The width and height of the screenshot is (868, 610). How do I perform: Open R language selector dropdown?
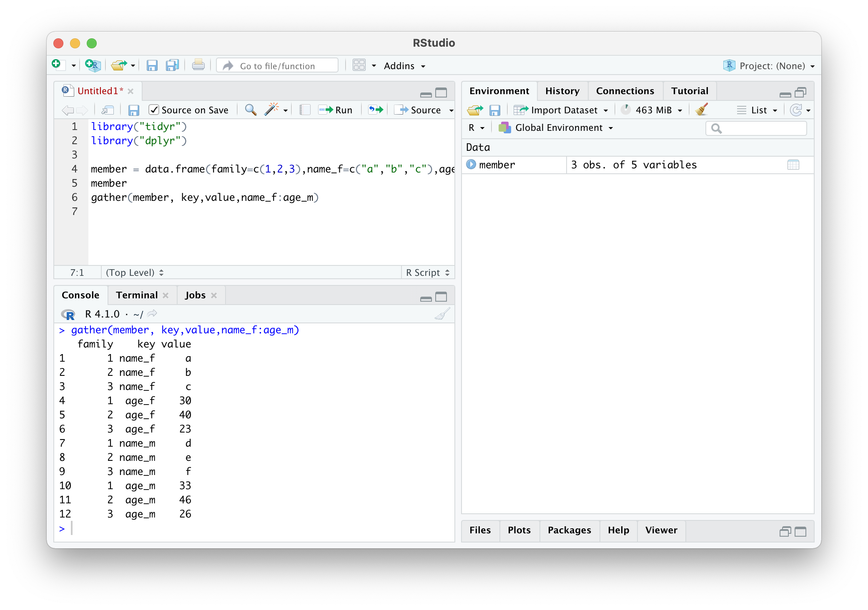point(477,128)
